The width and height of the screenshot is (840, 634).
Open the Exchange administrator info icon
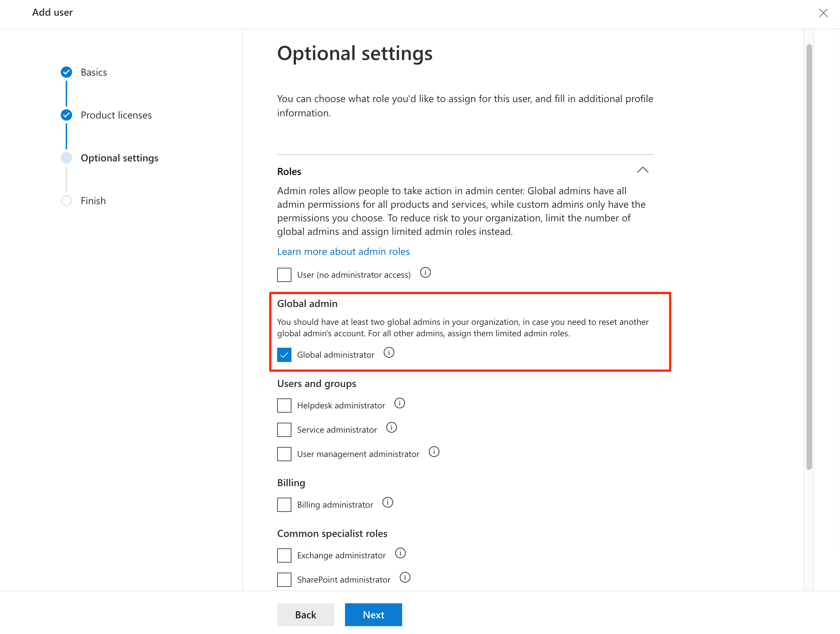400,553
